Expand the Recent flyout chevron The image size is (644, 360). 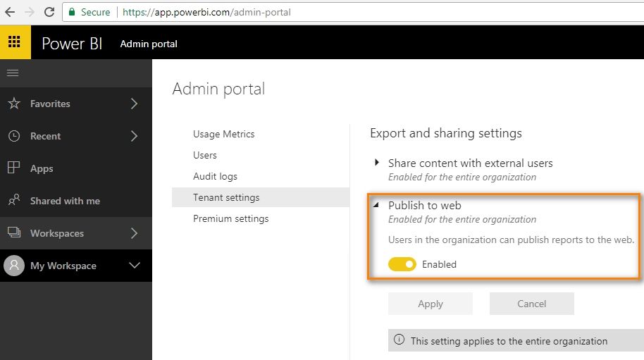[x=134, y=136]
